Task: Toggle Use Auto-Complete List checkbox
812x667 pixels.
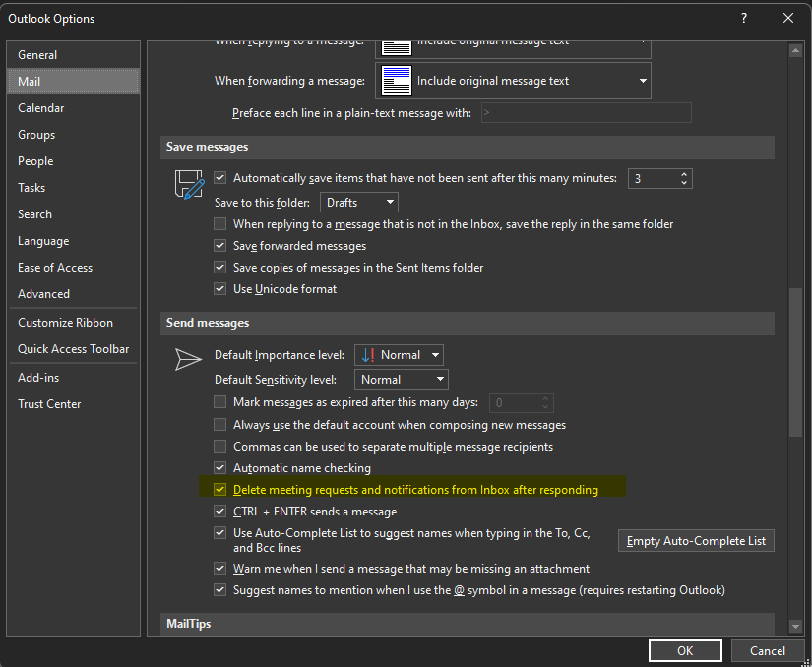Action: [x=220, y=533]
